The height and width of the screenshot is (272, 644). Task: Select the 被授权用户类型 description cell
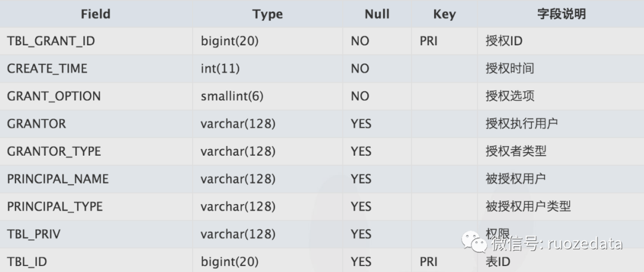528,206
